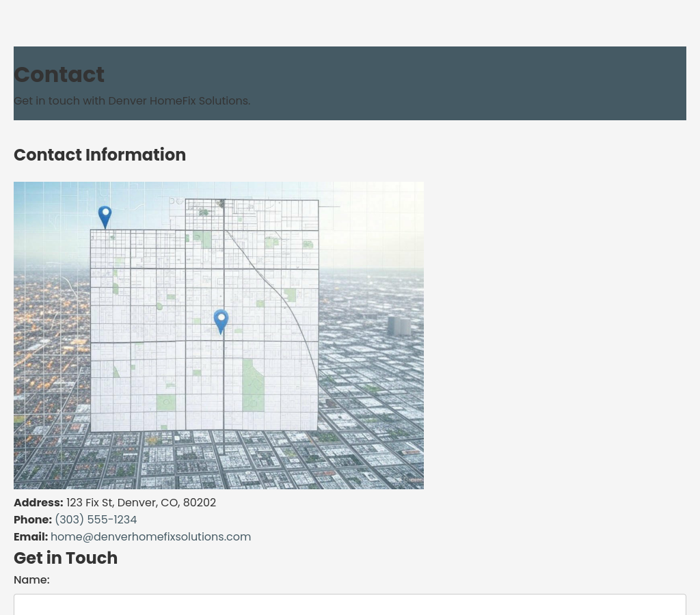The width and height of the screenshot is (700, 615).
Task: Click the Denver HomeFix Solutions tagline text
Action: (x=132, y=101)
